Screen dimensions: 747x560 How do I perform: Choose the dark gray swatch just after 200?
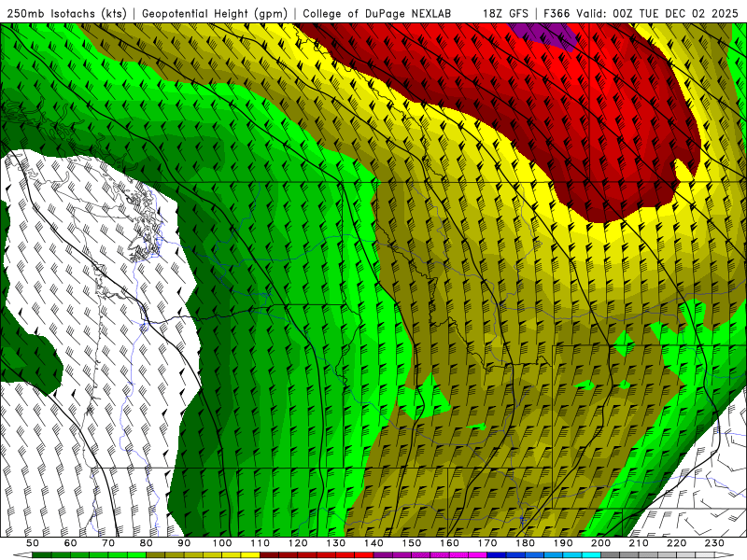(x=611, y=555)
